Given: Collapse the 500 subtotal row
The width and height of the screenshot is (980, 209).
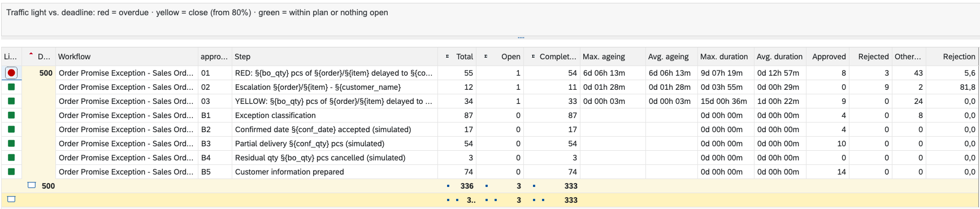Looking at the screenshot, I should [32, 185].
